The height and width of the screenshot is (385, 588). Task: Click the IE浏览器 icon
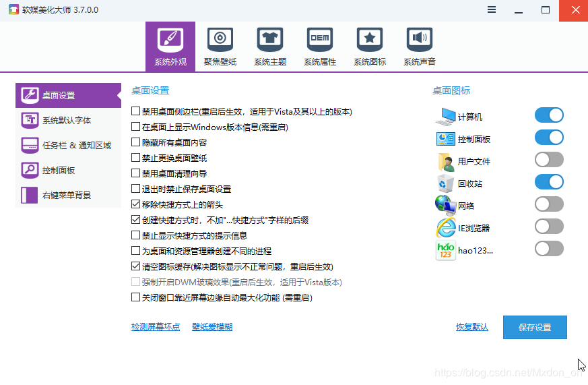click(x=445, y=228)
